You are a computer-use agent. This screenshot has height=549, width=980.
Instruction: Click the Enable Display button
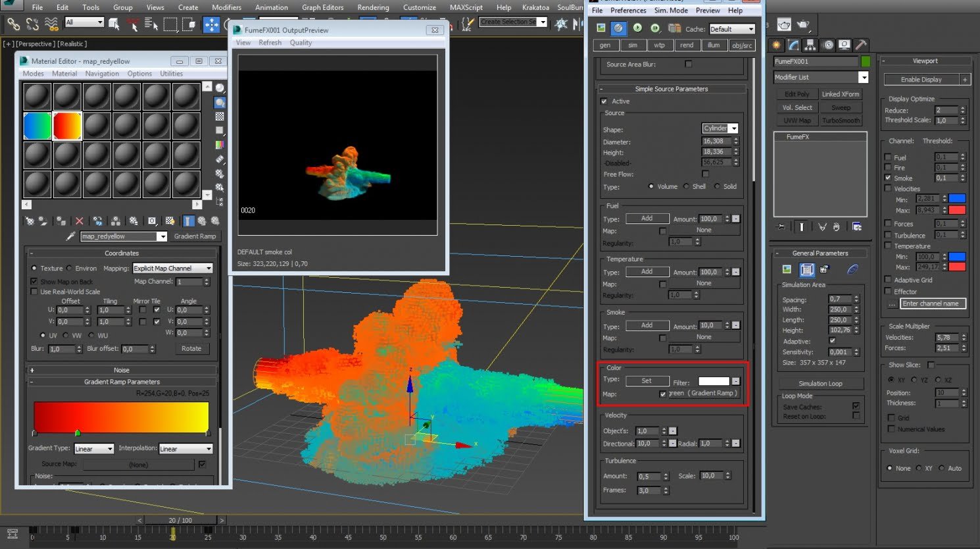922,79
